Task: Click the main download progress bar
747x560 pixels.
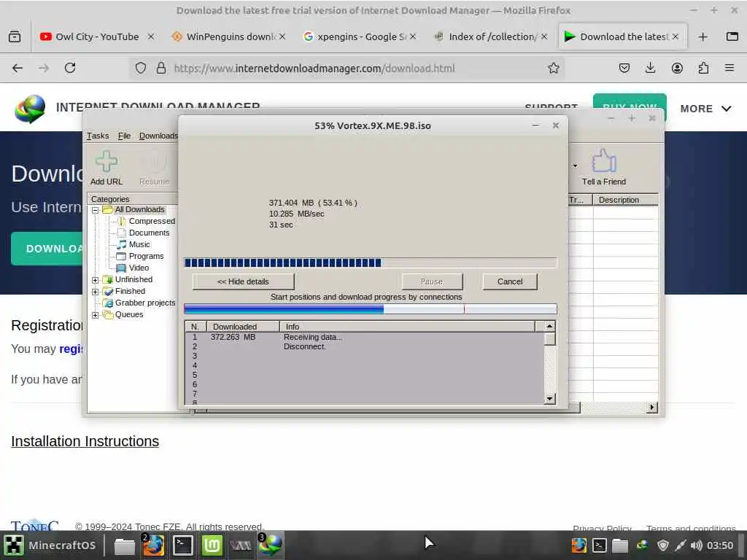Action: pos(370,262)
